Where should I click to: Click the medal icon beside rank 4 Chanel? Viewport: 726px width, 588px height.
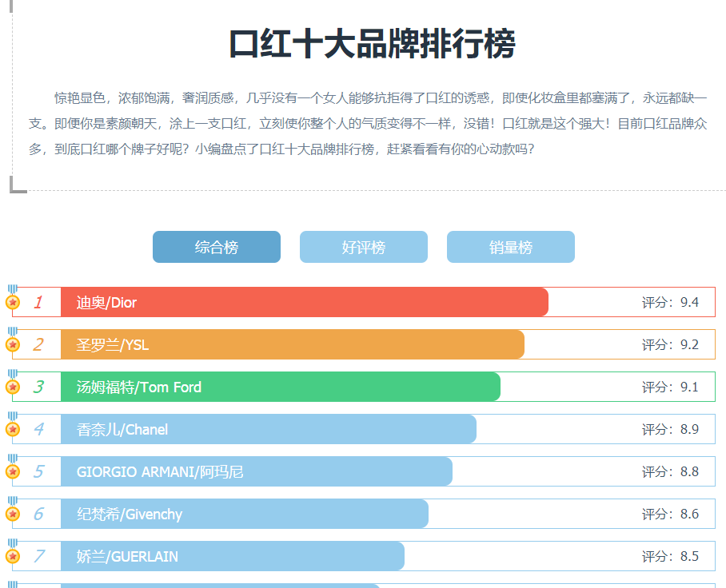click(13, 425)
